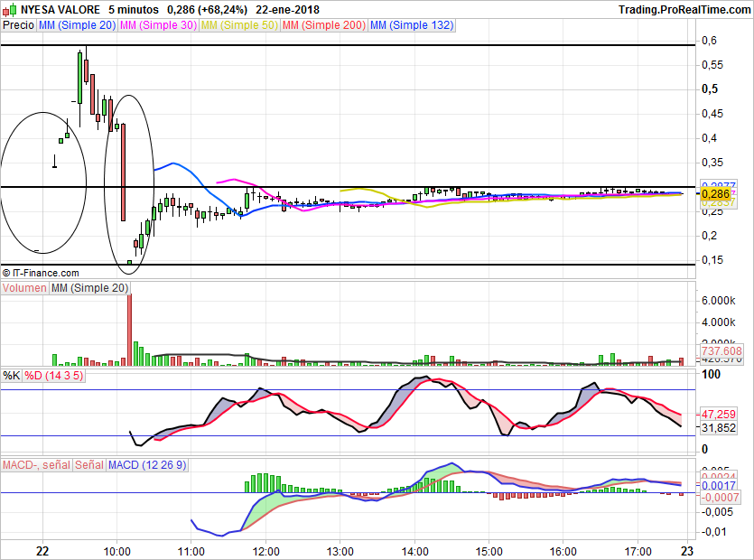Click the MM (Simple 132) label
The height and width of the screenshot is (560, 754).
(x=411, y=25)
